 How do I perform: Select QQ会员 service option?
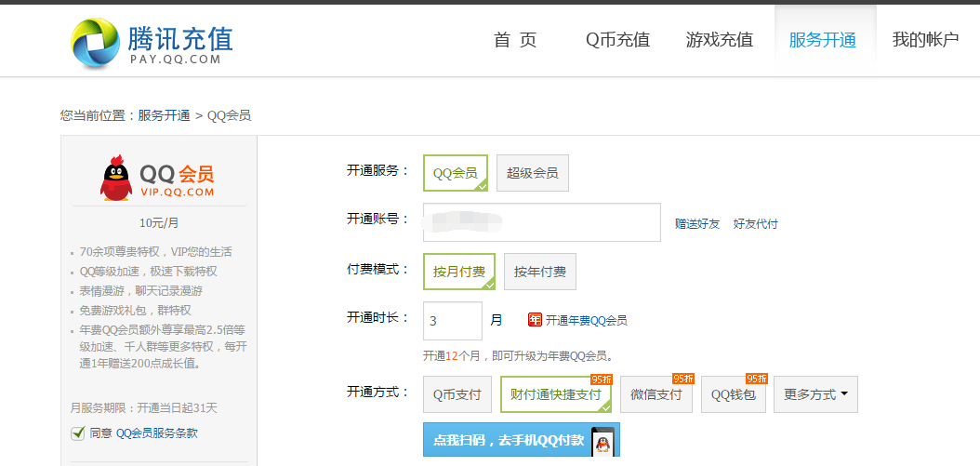(456, 173)
